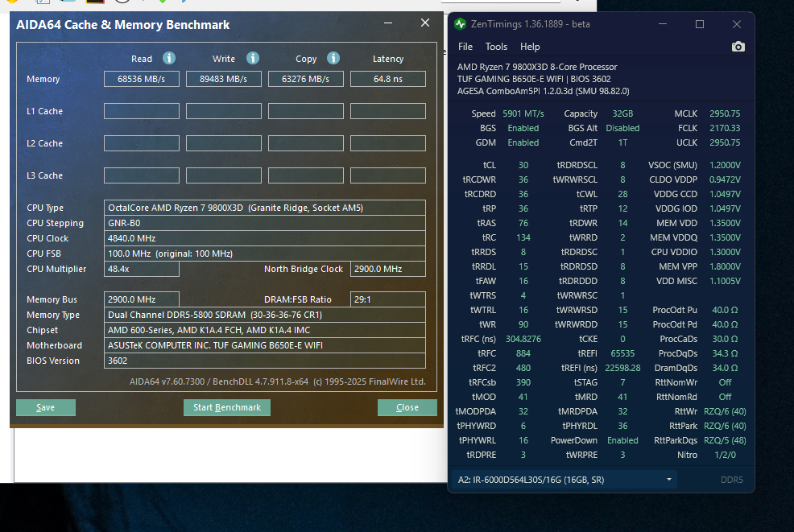Click the Memory Read result field
The height and width of the screenshot is (532, 794).
141,79
